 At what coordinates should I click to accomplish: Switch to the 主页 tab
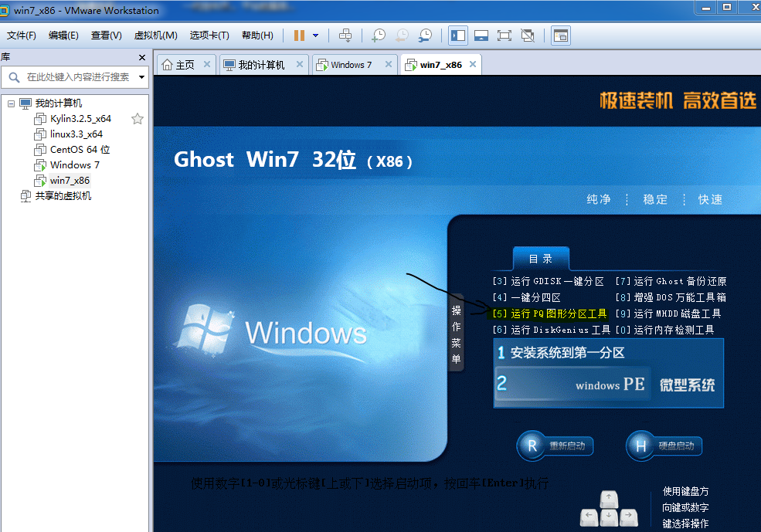pos(185,65)
